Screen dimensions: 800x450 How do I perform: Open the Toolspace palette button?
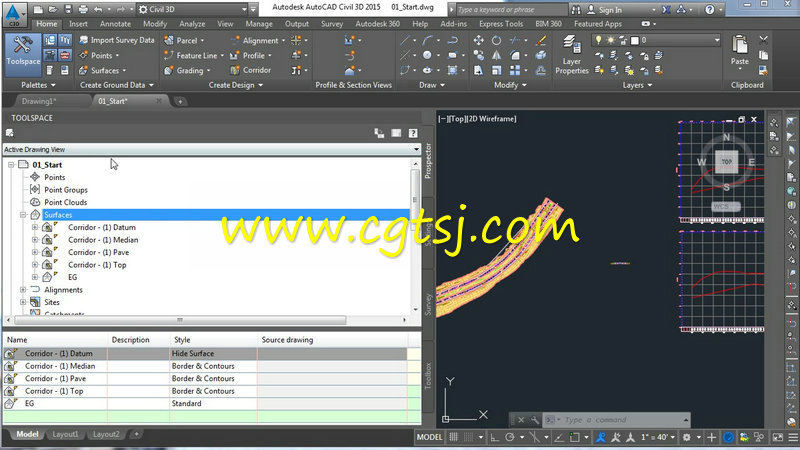(23, 54)
